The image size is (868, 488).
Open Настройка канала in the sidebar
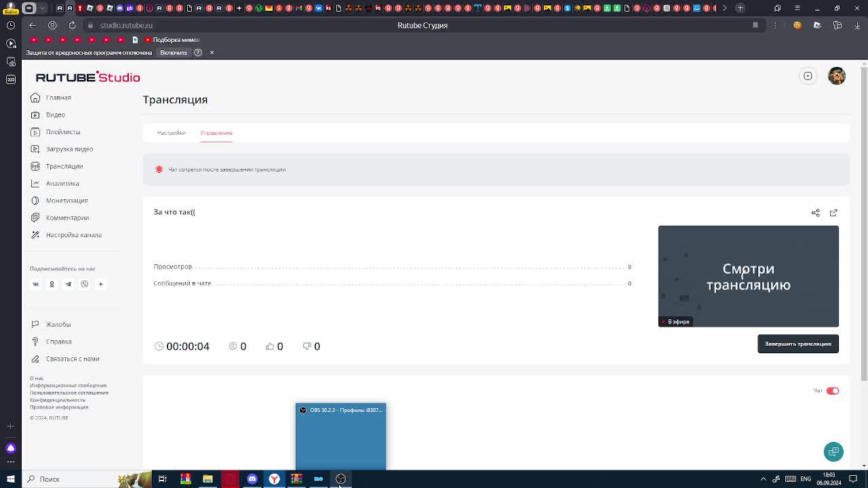click(x=66, y=235)
